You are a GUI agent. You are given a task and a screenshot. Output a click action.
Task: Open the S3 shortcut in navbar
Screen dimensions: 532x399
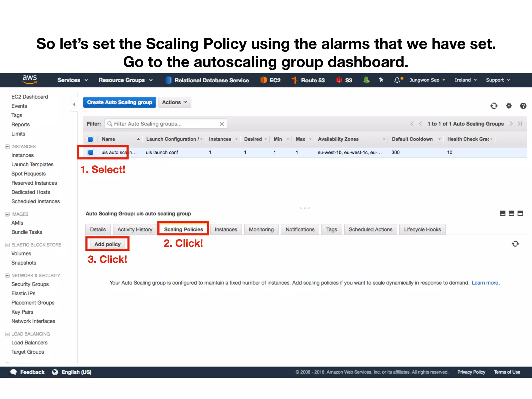pos(344,80)
